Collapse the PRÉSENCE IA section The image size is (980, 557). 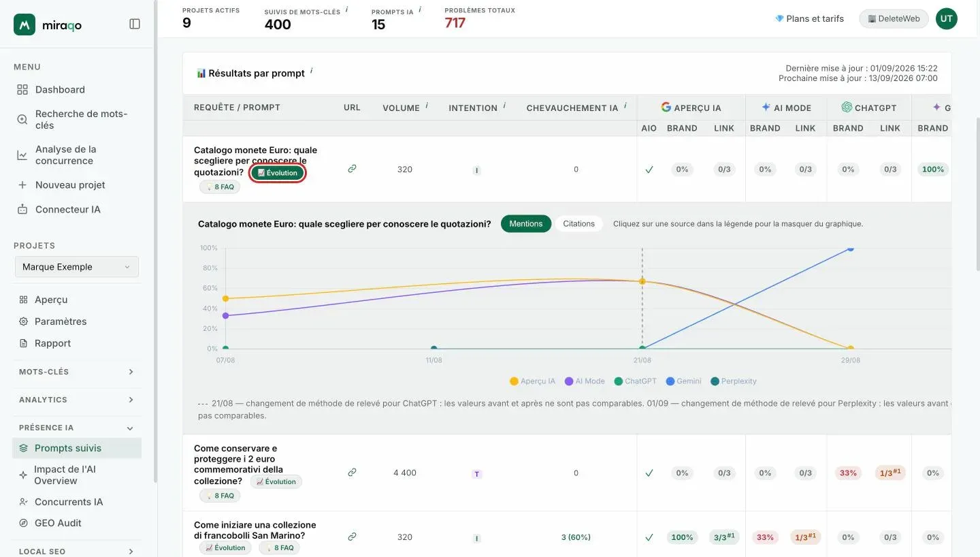click(x=77, y=428)
